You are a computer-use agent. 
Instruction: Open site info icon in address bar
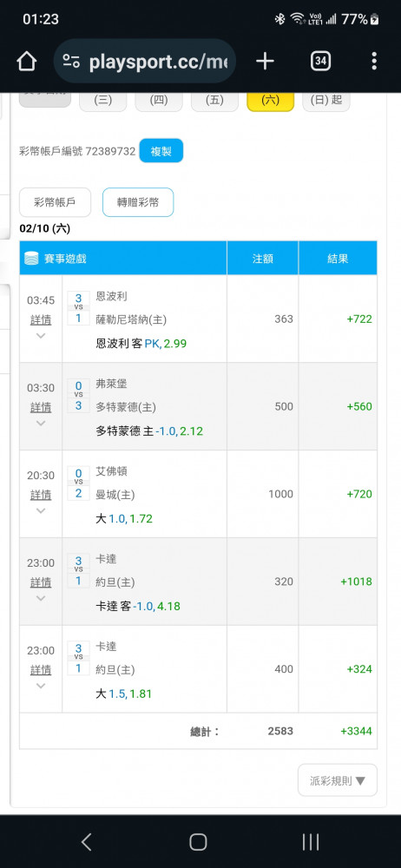coord(71,62)
